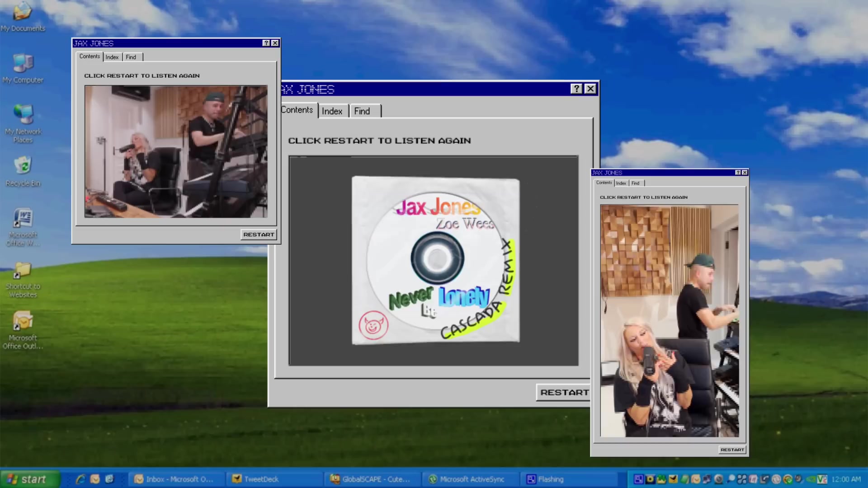This screenshot has height=488, width=868.
Task: Select Index tab in the right window
Action: (621, 183)
